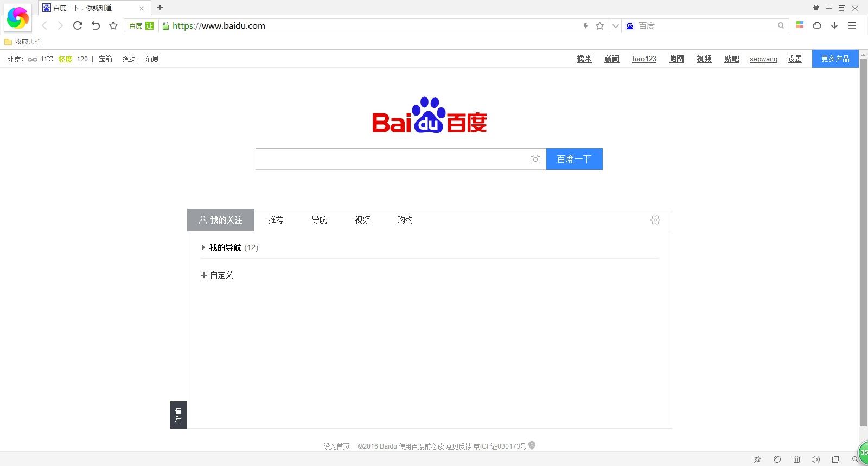
Task: Open the hamburger main menu
Action: pos(852,25)
